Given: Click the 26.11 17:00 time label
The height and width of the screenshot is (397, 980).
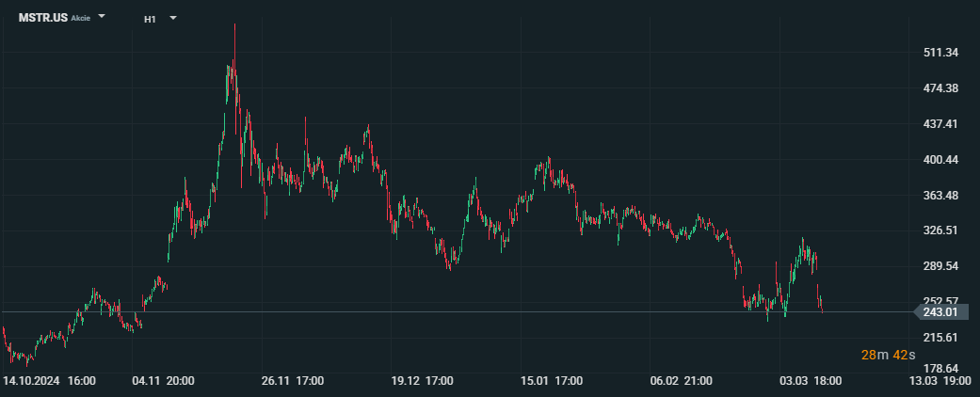Looking at the screenshot, I should pos(293,381).
